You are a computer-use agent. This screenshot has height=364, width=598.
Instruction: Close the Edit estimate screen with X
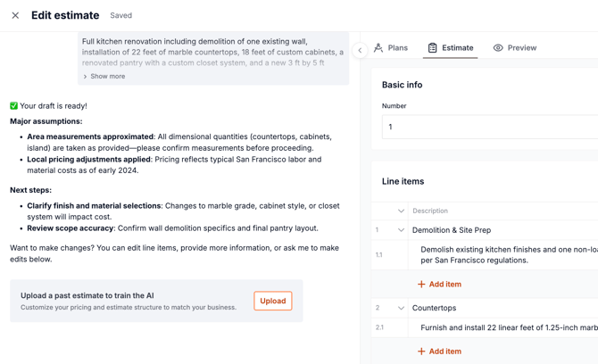pos(15,15)
